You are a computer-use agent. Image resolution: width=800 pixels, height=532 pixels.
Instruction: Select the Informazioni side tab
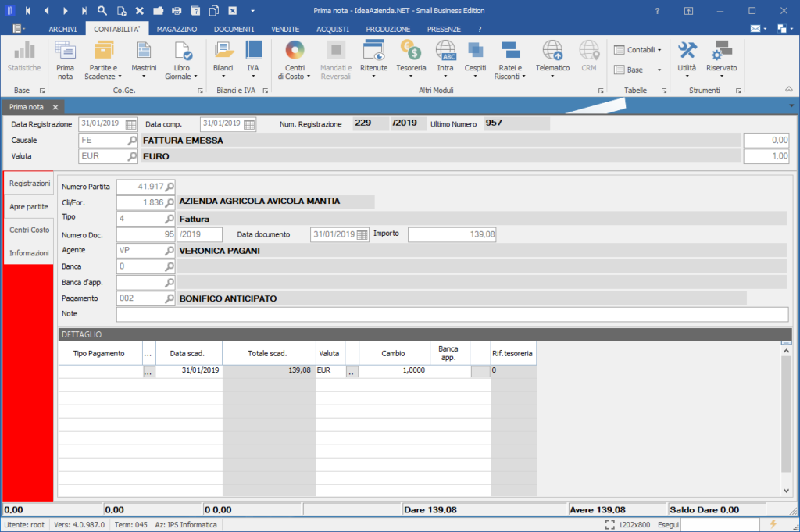29,253
